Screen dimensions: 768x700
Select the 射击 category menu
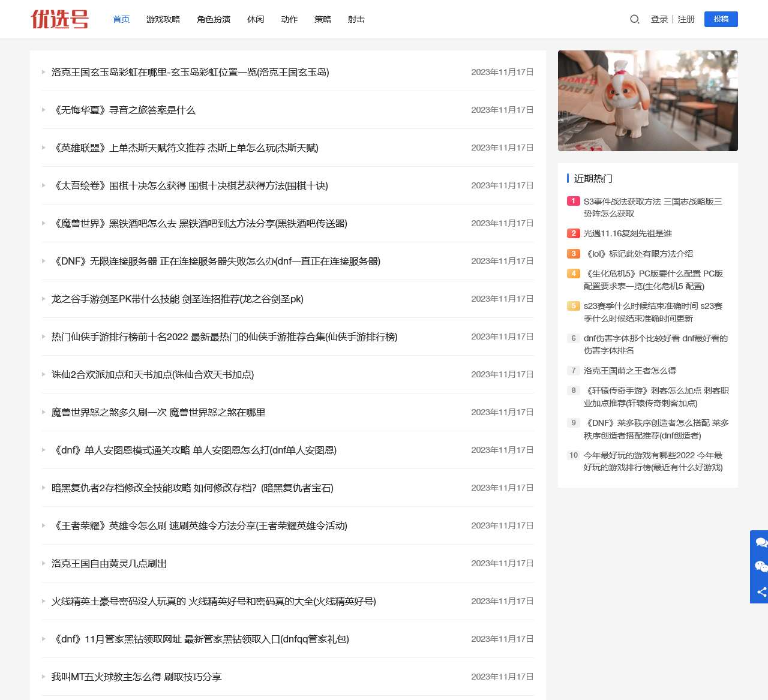click(x=356, y=19)
